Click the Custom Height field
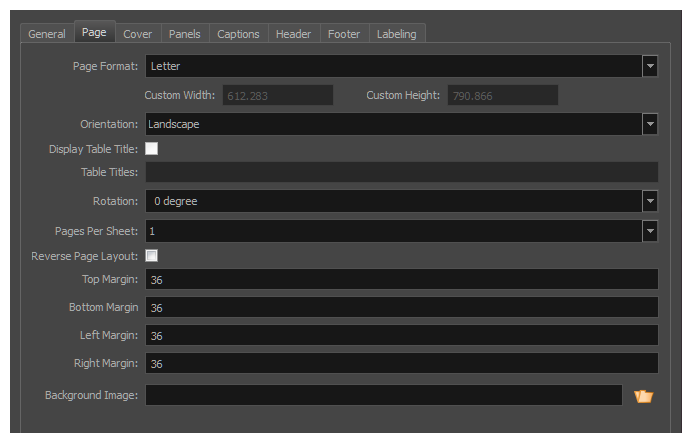 tap(503, 95)
